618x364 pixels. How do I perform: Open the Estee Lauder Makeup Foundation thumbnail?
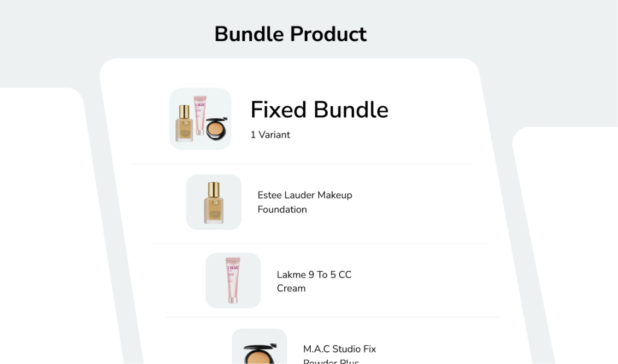(214, 202)
